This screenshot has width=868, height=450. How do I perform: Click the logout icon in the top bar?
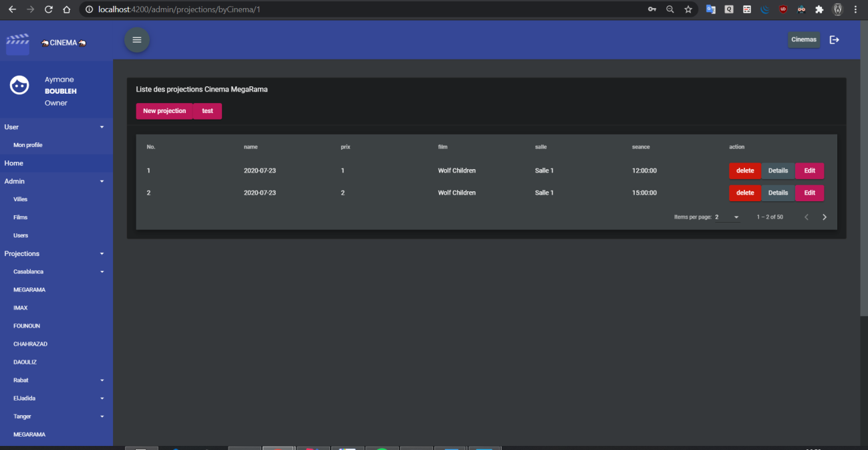tap(834, 39)
